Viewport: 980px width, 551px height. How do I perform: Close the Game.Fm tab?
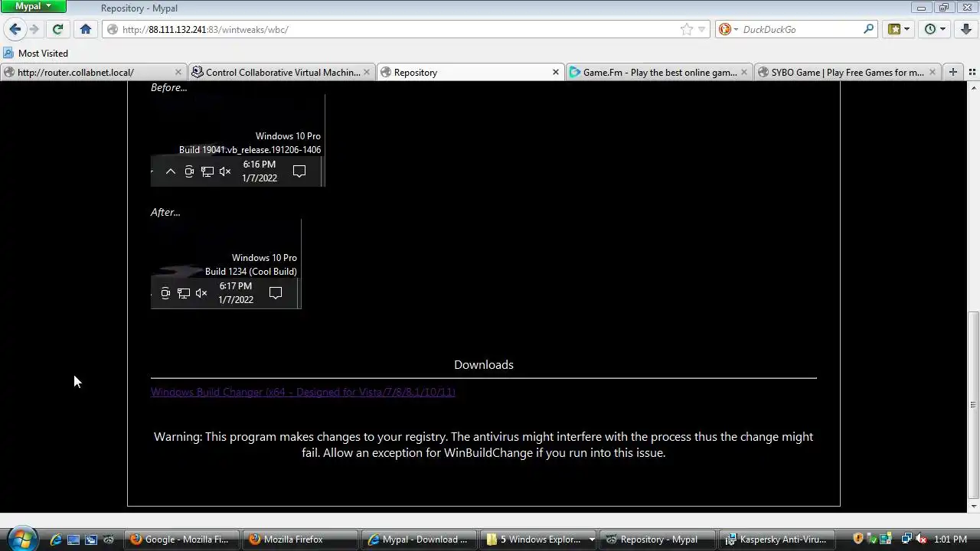[x=743, y=72]
